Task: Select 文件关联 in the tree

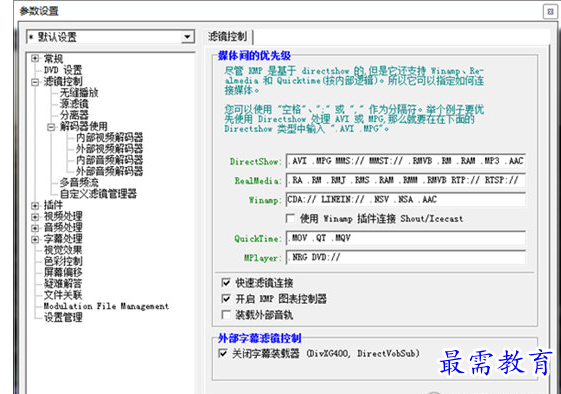Action: (63, 295)
